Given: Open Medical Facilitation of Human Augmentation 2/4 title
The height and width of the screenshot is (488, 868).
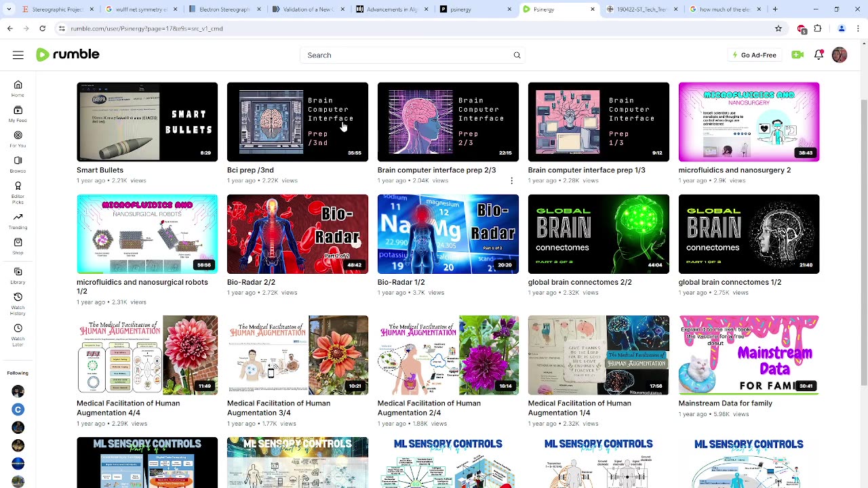Looking at the screenshot, I should 429,407.
